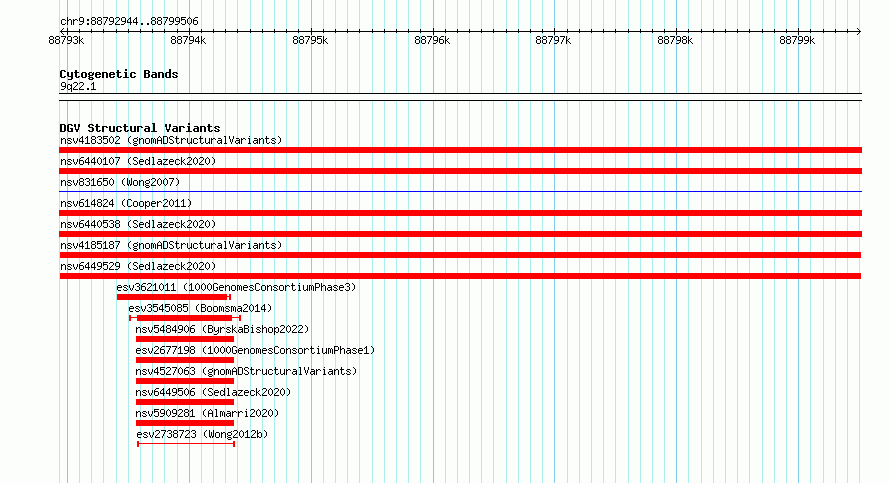Viewport: 890px width, 483px height.
Task: Click the chr9:88792944..88799506 coordinate label
Action: pyautogui.click(x=129, y=21)
